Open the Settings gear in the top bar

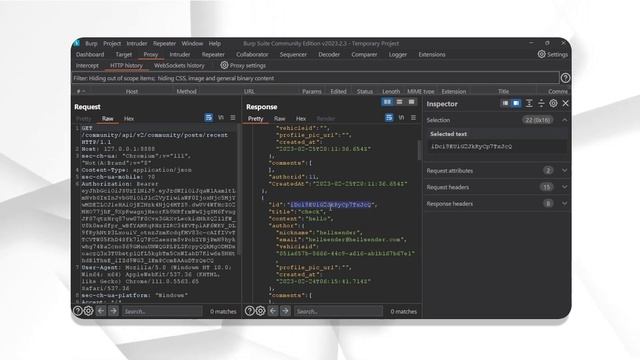click(552, 54)
